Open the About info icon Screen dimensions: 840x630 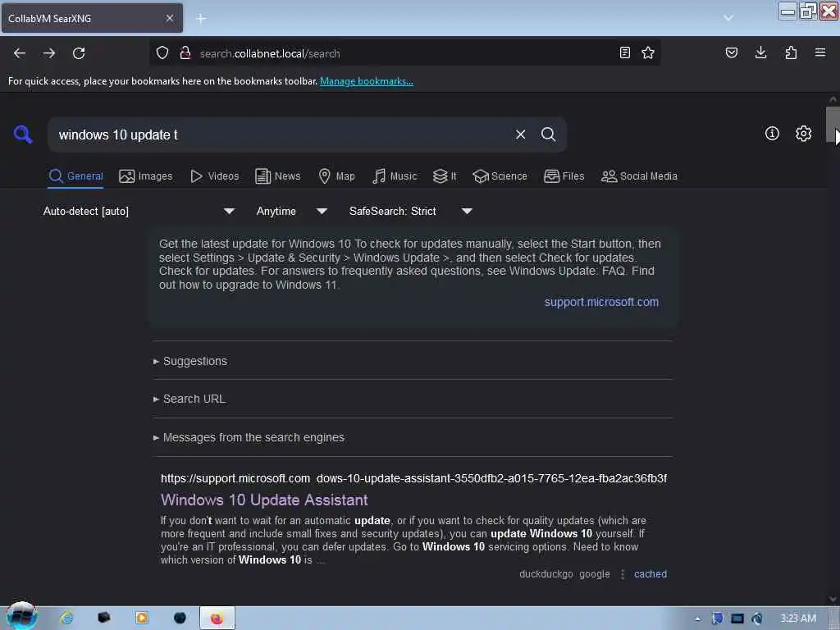pos(772,134)
